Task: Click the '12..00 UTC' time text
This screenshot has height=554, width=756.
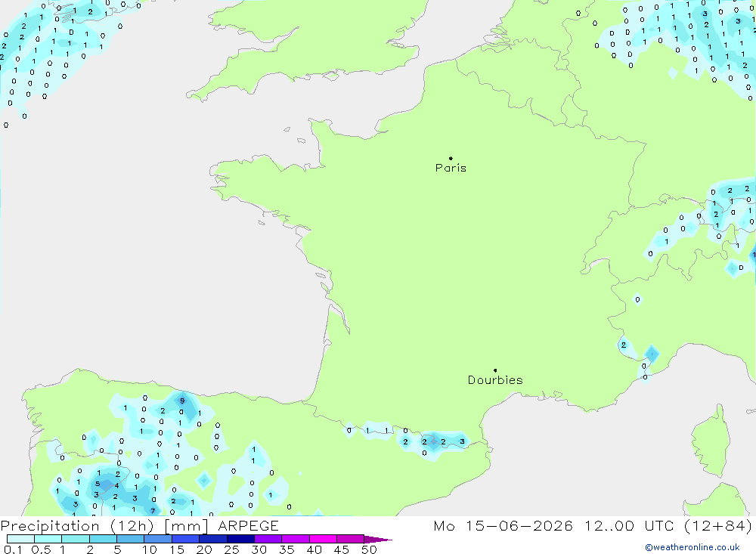Action: point(629,526)
